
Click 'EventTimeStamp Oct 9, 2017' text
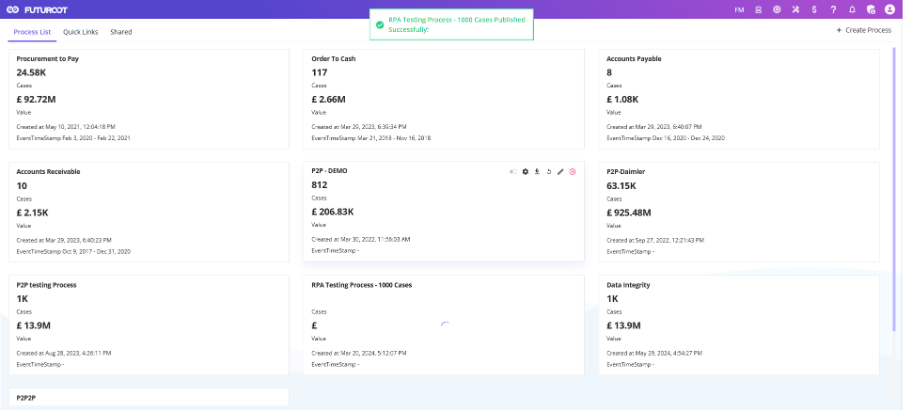[x=74, y=252]
